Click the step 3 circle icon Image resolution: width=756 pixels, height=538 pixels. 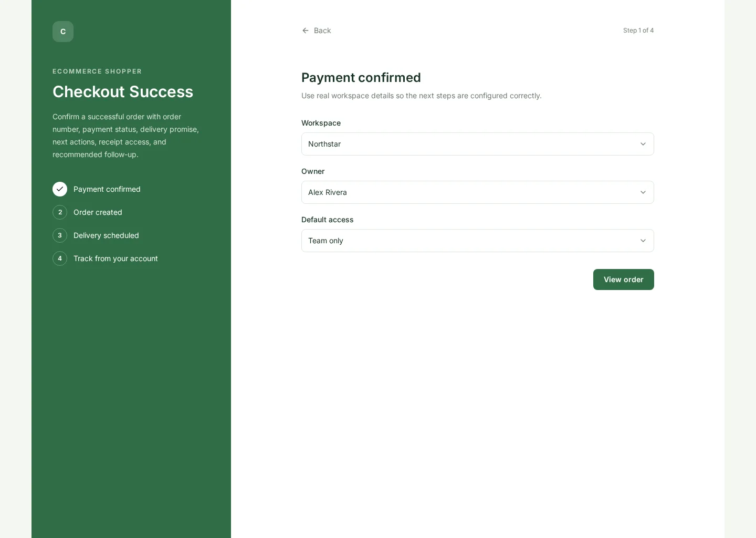pos(60,235)
